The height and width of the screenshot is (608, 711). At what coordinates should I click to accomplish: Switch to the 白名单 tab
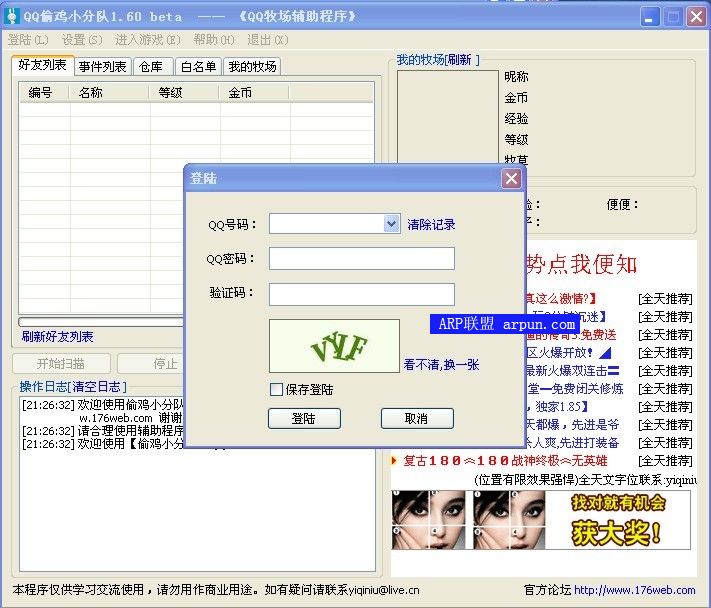(198, 67)
